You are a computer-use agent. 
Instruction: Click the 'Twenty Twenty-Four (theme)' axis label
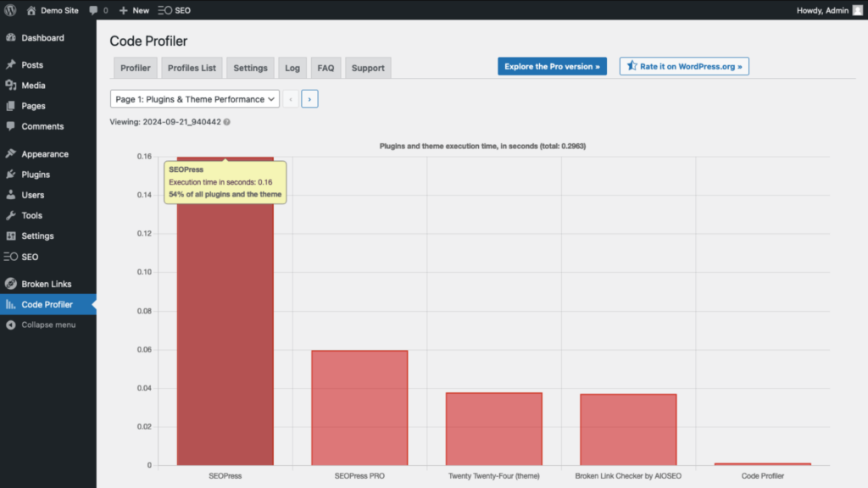coord(494,476)
